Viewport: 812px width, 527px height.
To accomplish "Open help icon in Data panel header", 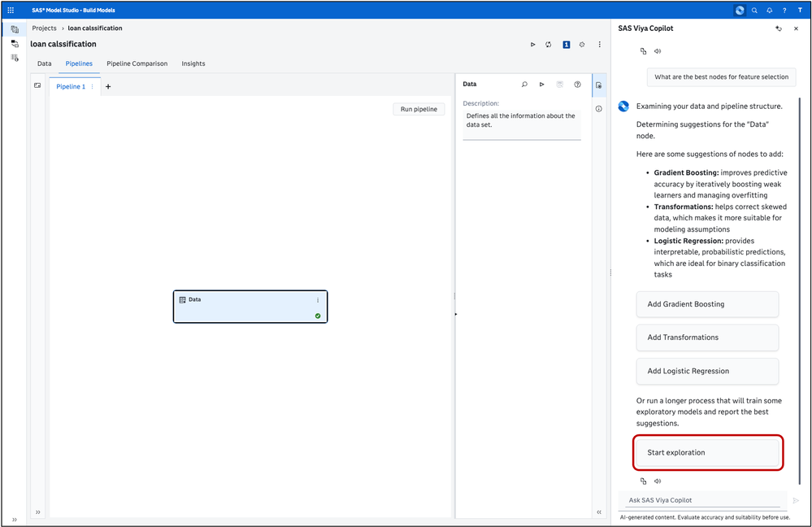I will pos(577,84).
